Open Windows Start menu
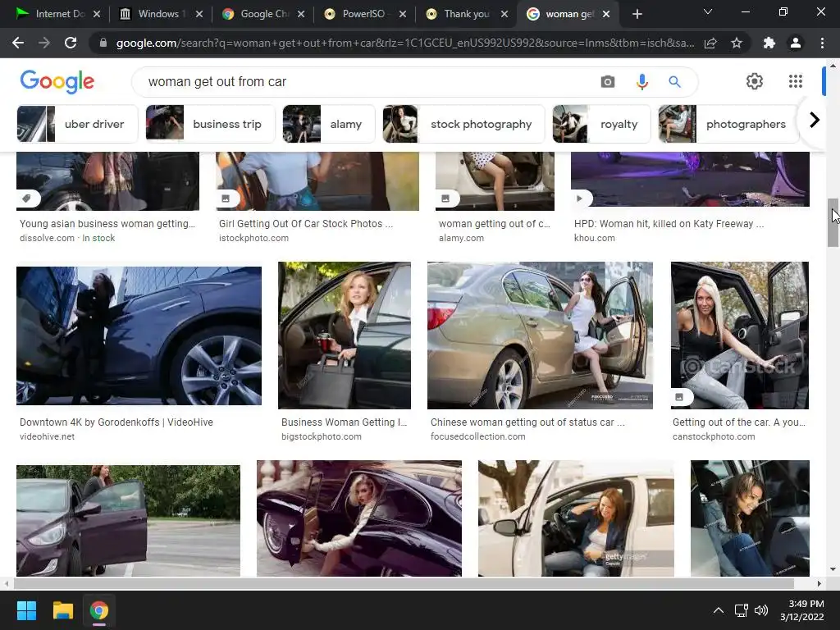The height and width of the screenshot is (630, 840). (x=26, y=610)
